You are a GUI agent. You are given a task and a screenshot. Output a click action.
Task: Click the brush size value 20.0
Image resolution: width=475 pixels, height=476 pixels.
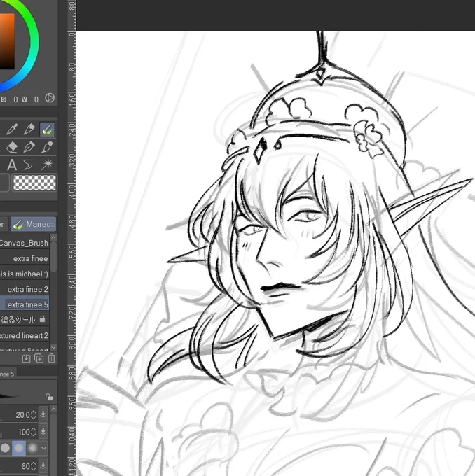(x=22, y=414)
